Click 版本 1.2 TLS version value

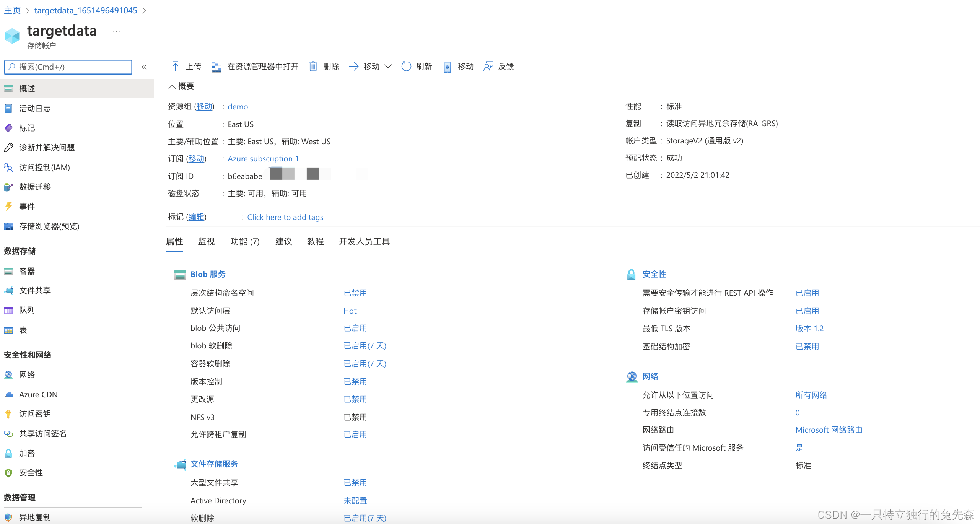pyautogui.click(x=809, y=329)
